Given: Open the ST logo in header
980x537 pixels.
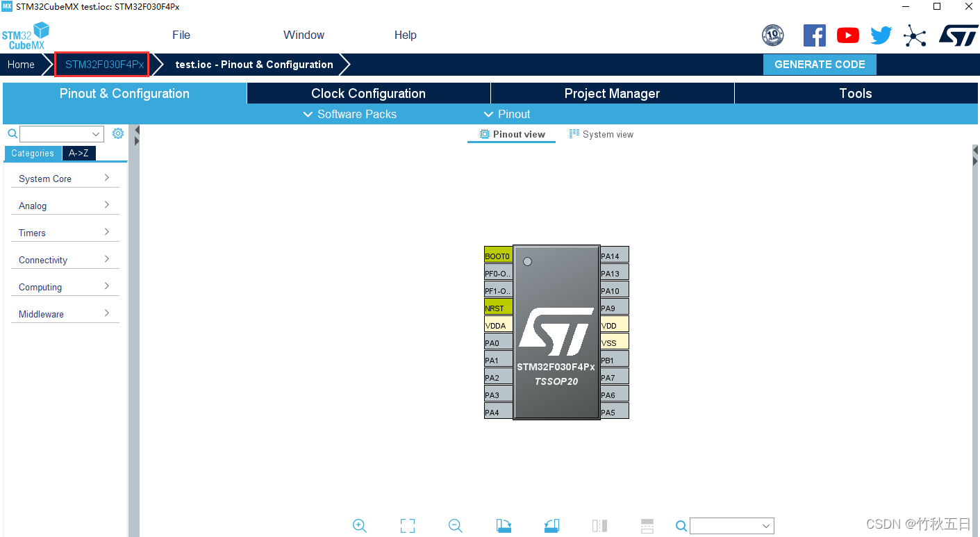Looking at the screenshot, I should (x=958, y=35).
